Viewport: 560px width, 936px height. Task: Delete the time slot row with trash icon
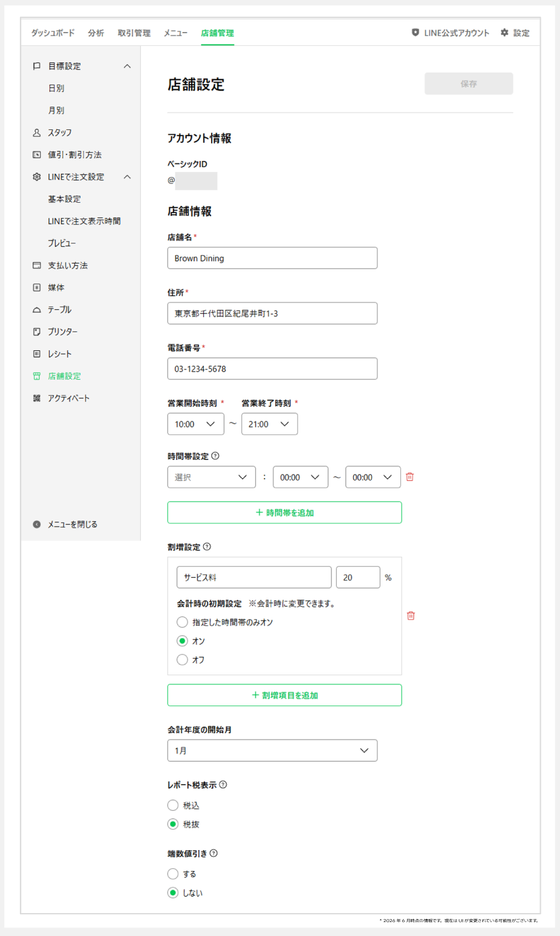pos(410,477)
